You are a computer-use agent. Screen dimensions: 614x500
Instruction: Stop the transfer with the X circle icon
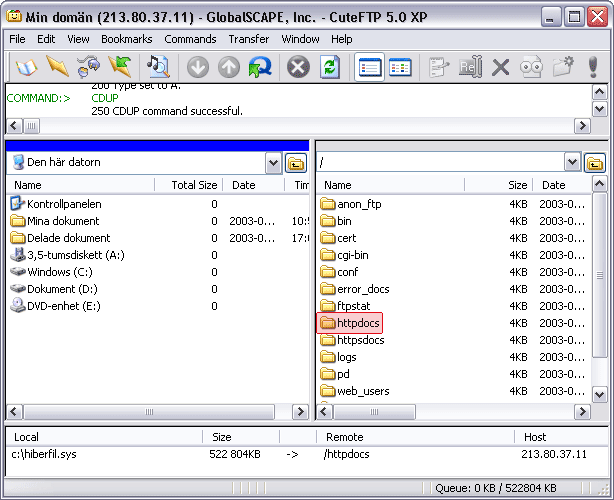pyautogui.click(x=298, y=67)
